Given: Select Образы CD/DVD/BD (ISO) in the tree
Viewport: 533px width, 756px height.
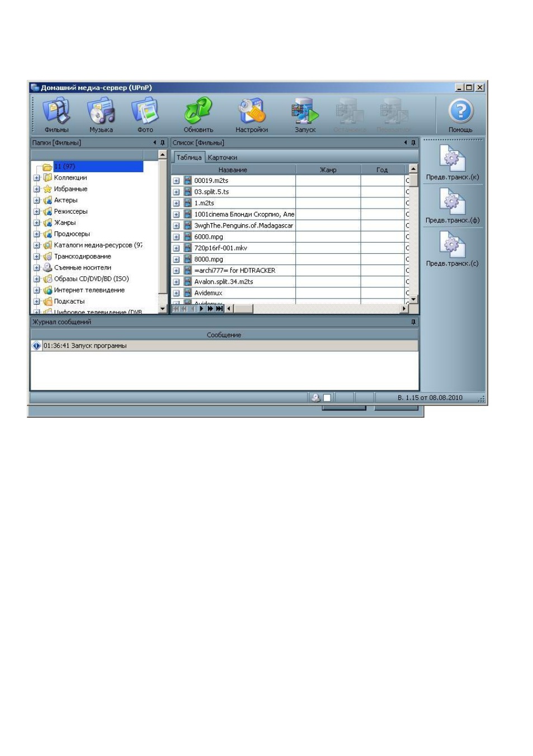Looking at the screenshot, I should coord(92,278).
